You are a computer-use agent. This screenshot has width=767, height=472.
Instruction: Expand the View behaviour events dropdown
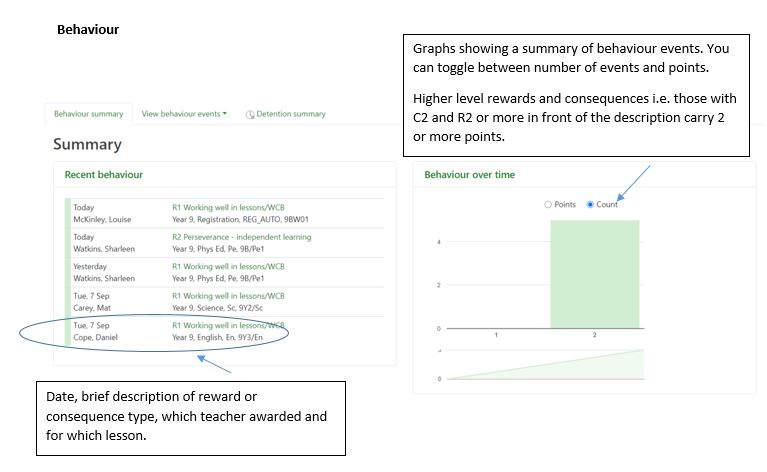pos(184,114)
